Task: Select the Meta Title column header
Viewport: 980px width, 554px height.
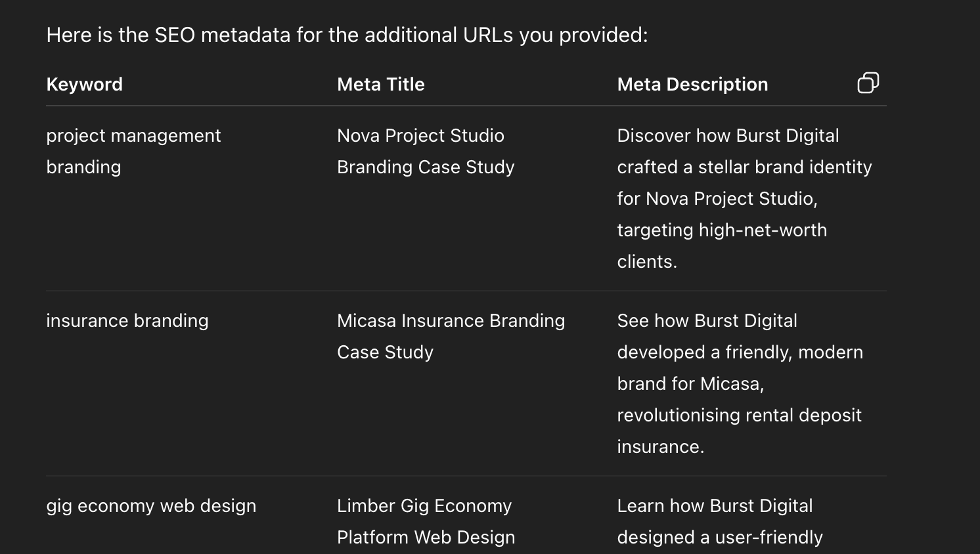Action: [381, 84]
